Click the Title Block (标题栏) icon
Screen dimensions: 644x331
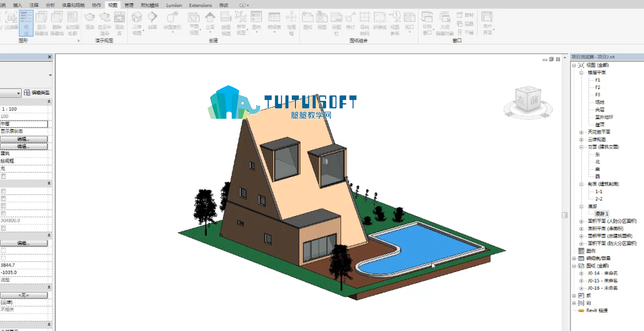(336, 23)
